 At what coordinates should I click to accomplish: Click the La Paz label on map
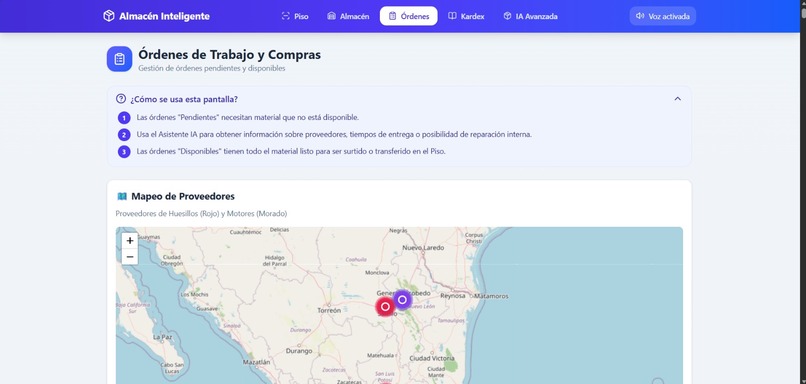coord(162,338)
